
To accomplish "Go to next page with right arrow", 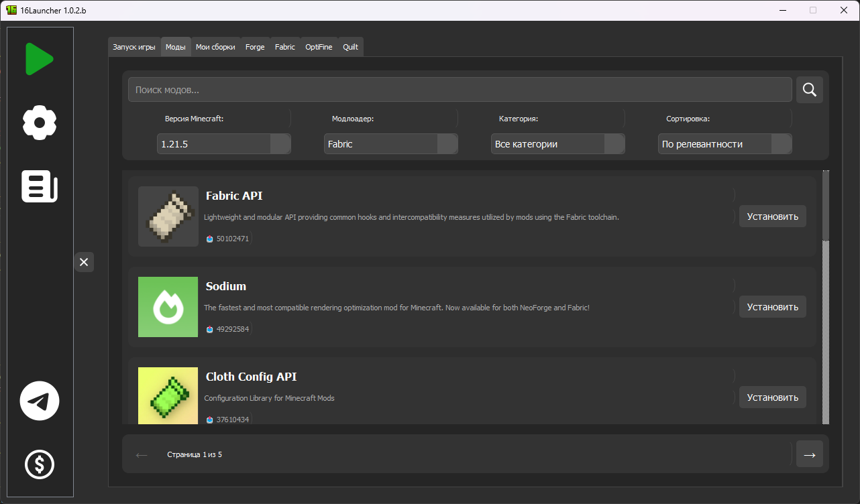I will [x=810, y=454].
